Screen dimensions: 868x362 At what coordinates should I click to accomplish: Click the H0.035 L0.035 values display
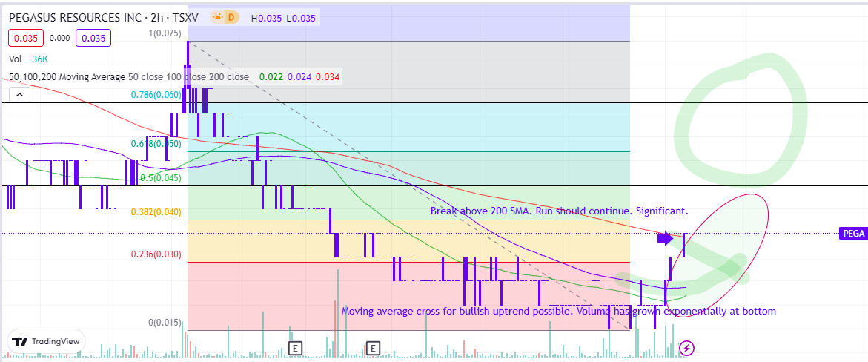tap(283, 18)
